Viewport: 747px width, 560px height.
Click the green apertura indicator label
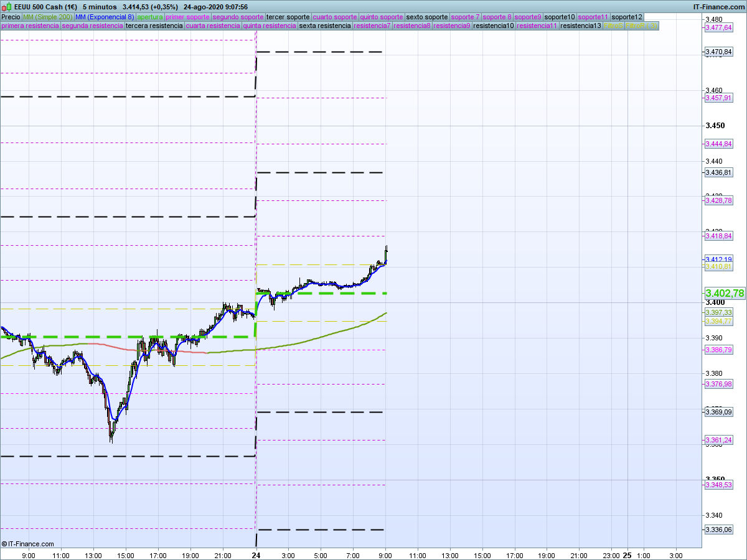click(x=150, y=17)
